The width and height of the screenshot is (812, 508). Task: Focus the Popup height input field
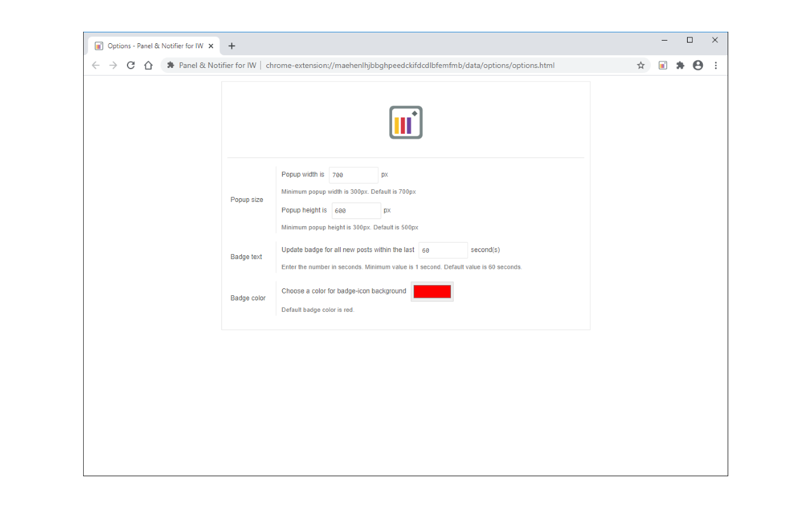357,211
